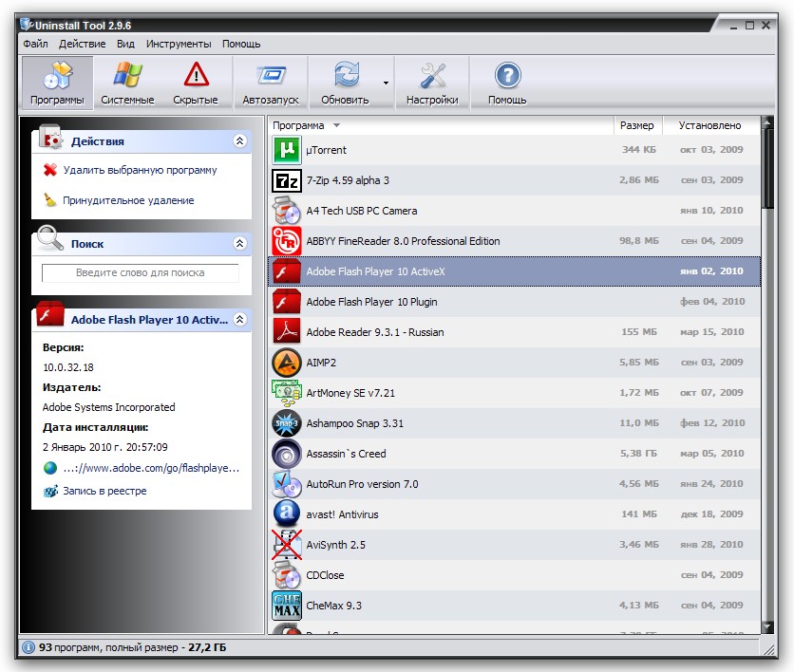794x672 pixels.
Task: Click the 5,38 ГБ size cell
Action: click(638, 454)
